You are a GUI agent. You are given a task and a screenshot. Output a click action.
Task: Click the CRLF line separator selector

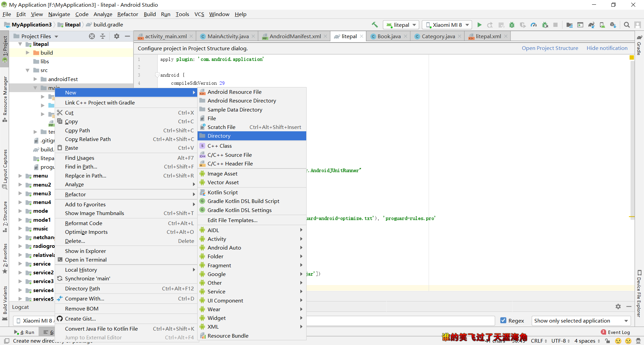pyautogui.click(x=539, y=341)
